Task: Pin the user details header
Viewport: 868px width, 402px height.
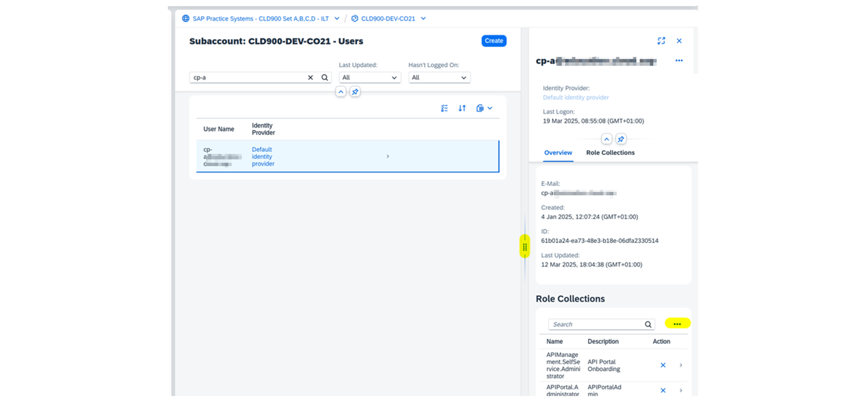Action: (x=621, y=139)
